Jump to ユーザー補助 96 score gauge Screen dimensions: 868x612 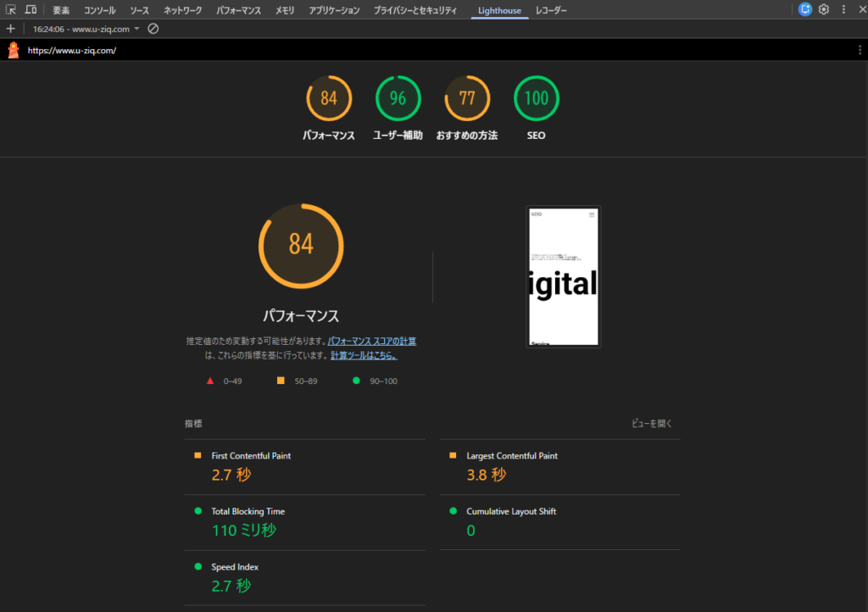(x=398, y=99)
